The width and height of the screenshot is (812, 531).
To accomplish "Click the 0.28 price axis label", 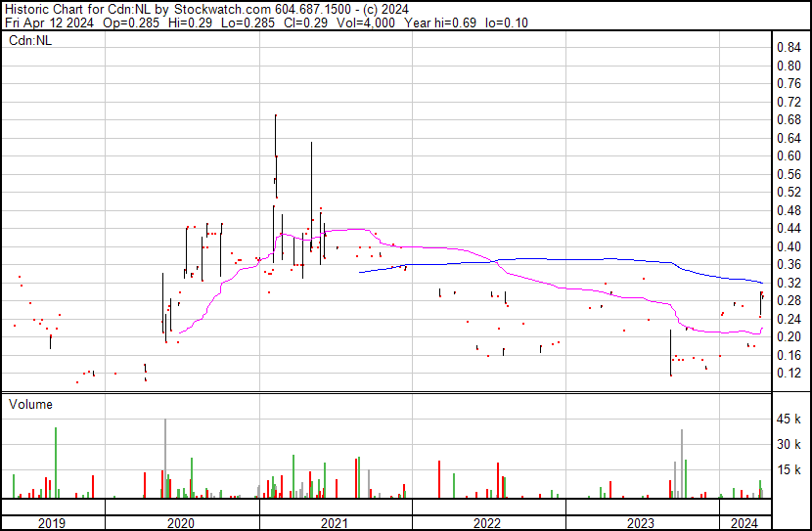I will [x=789, y=300].
